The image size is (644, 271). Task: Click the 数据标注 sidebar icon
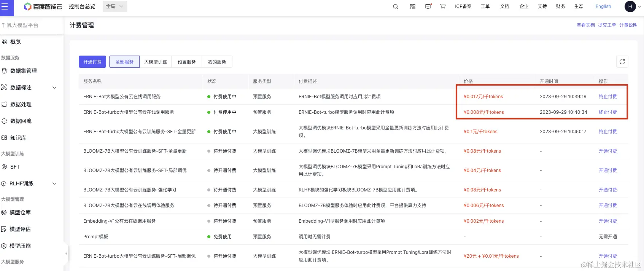[4, 88]
